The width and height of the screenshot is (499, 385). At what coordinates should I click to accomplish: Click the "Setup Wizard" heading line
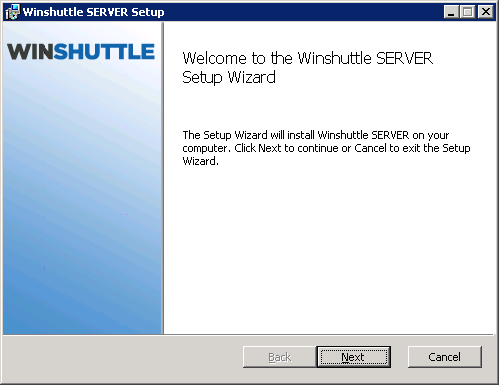pos(229,77)
